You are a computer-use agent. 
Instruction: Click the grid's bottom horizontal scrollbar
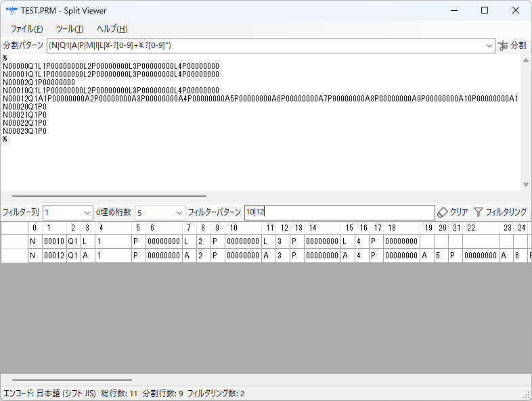pyautogui.click(x=72, y=380)
